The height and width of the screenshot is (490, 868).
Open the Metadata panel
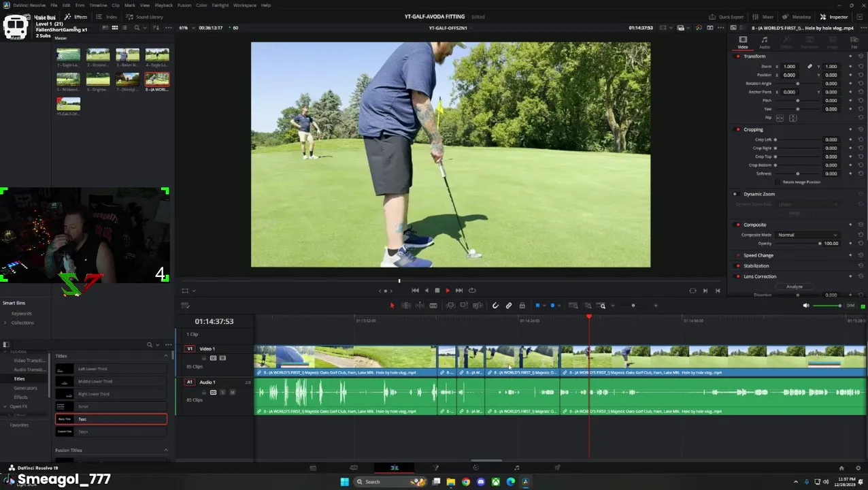[x=797, y=17]
